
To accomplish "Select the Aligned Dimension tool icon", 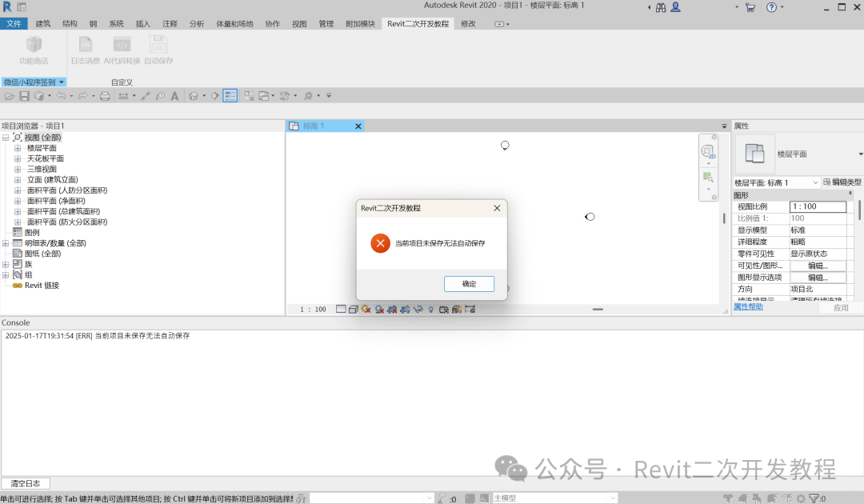I will tap(146, 96).
